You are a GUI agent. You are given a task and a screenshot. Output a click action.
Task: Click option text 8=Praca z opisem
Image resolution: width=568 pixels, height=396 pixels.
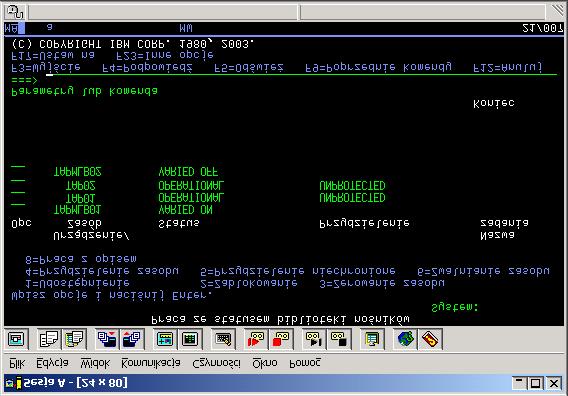click(x=81, y=259)
